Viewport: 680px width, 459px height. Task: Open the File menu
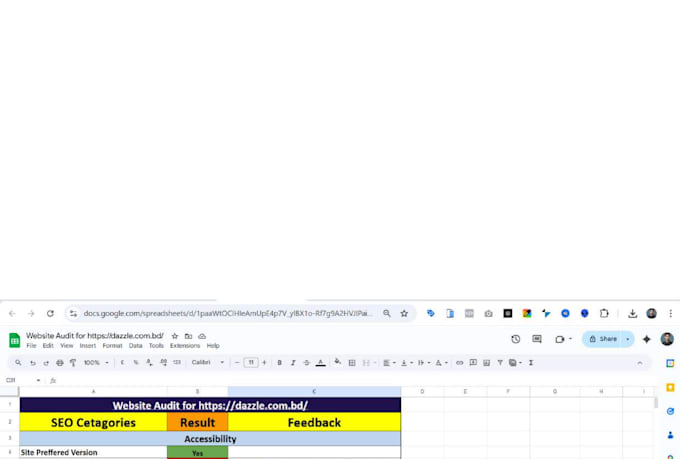[31, 346]
